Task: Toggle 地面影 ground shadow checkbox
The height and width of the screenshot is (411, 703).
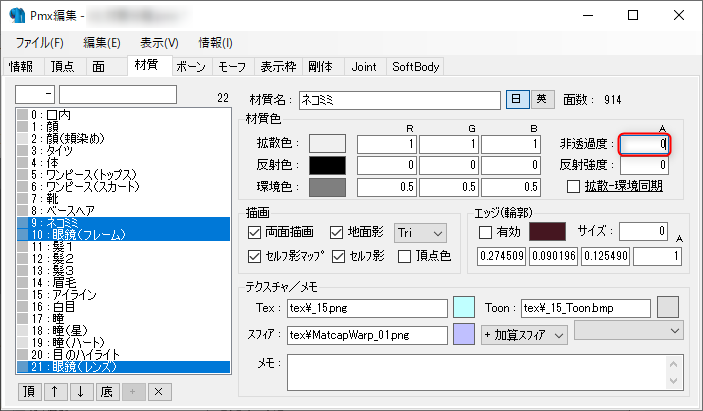Action: (x=336, y=232)
